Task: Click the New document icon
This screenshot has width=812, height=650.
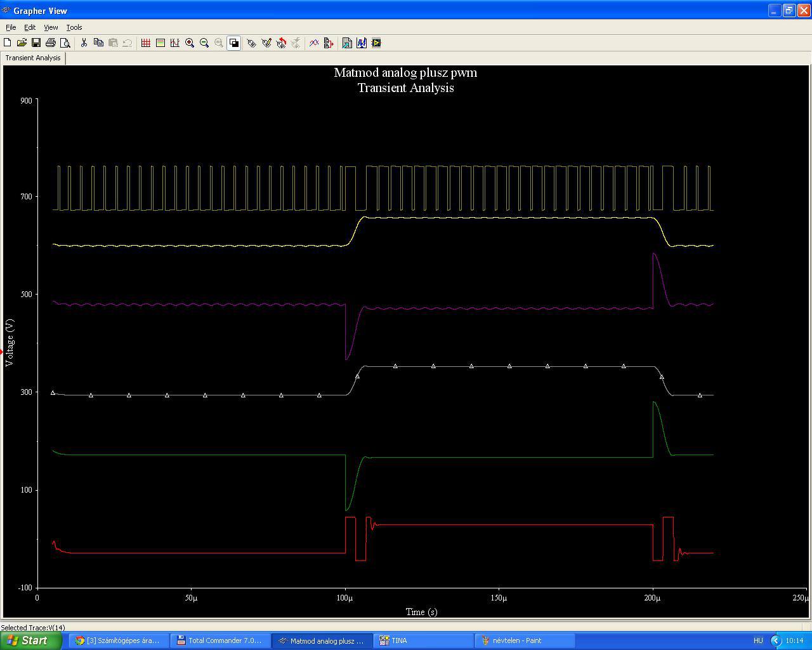Action: tap(8, 43)
